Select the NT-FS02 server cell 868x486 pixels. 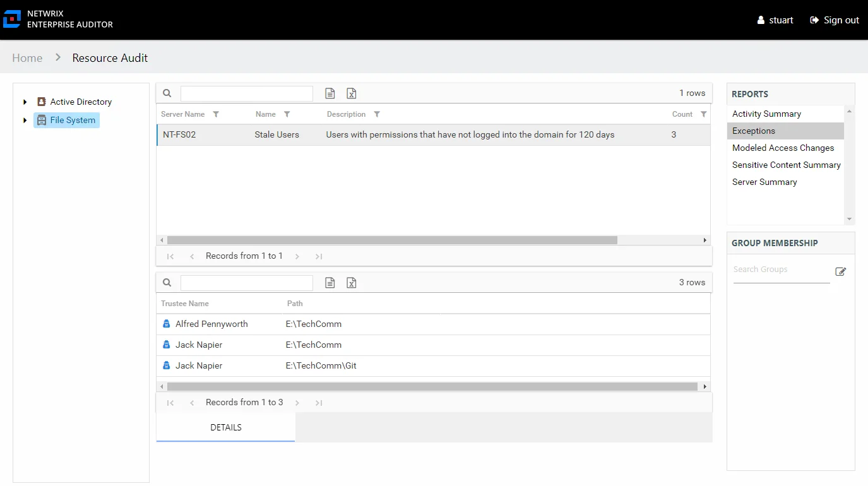point(179,134)
